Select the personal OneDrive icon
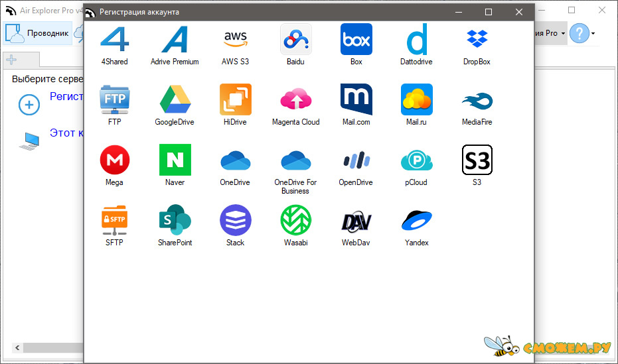The image size is (618, 364). pos(235,160)
